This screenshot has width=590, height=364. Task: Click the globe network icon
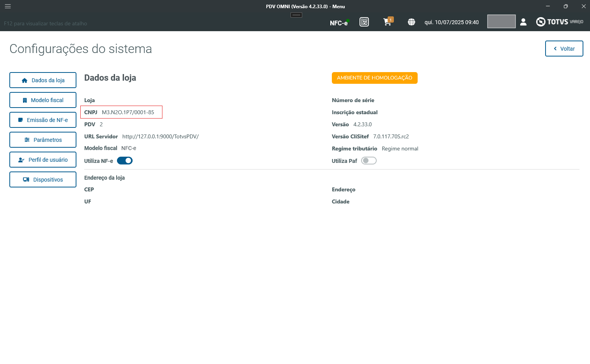pos(411,22)
